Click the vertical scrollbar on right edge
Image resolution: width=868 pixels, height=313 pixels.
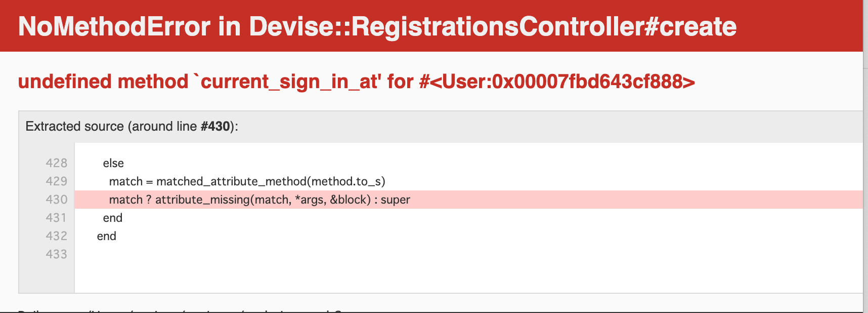pos(865,156)
